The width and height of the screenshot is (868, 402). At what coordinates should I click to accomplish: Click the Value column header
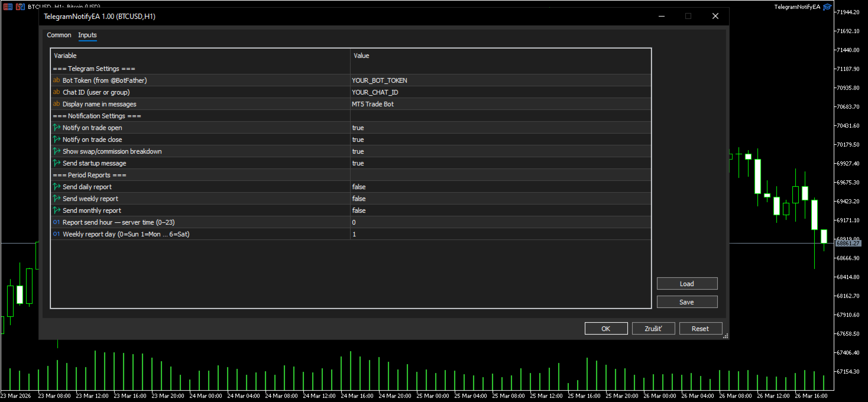point(501,56)
